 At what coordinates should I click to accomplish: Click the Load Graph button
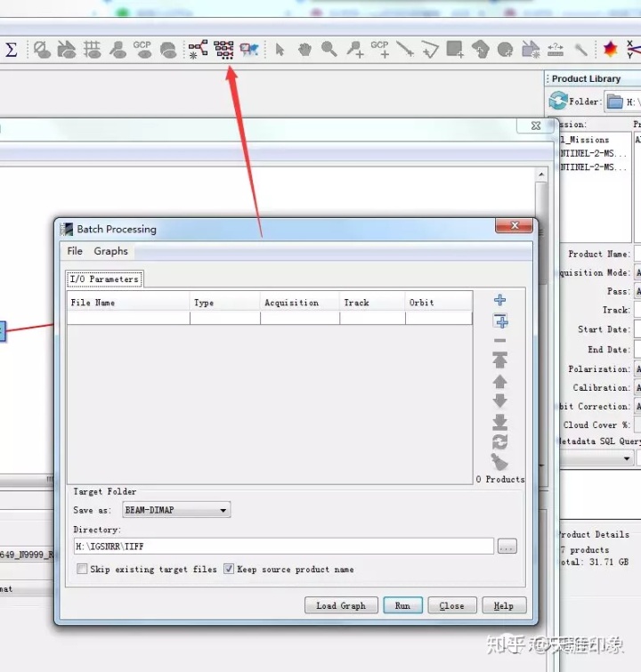(x=341, y=605)
